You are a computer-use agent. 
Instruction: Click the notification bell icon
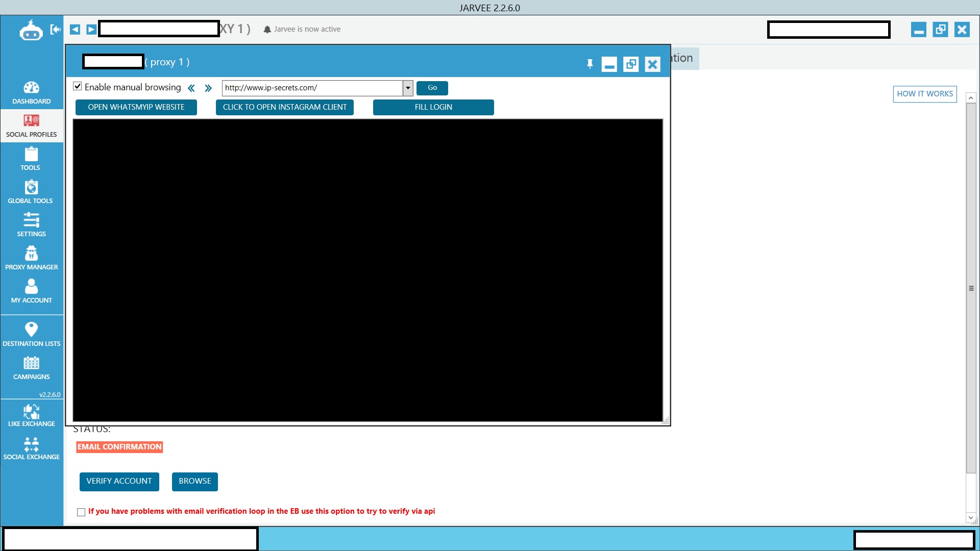point(267,30)
